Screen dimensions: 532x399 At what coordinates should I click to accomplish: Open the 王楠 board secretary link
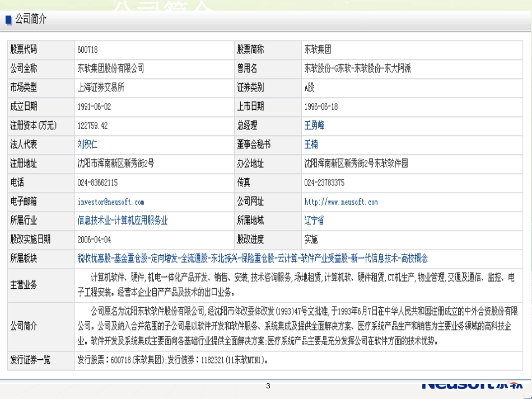click(x=311, y=144)
